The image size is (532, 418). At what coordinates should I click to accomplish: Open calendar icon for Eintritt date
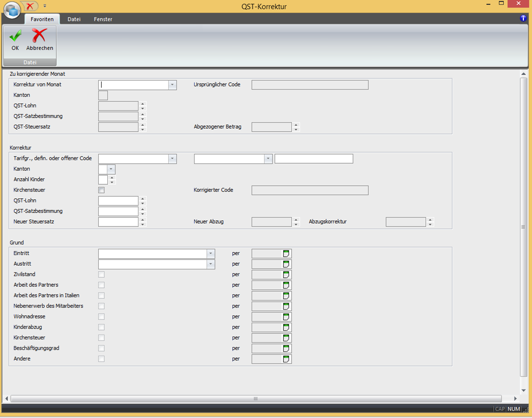pyautogui.click(x=286, y=254)
